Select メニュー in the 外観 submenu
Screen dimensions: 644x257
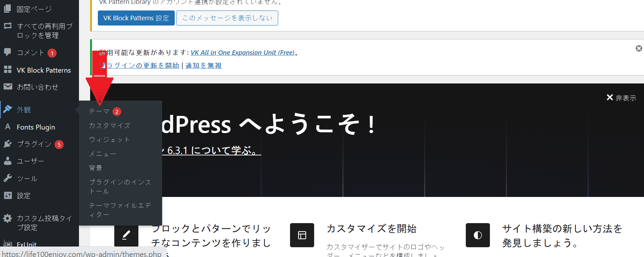[x=102, y=154]
